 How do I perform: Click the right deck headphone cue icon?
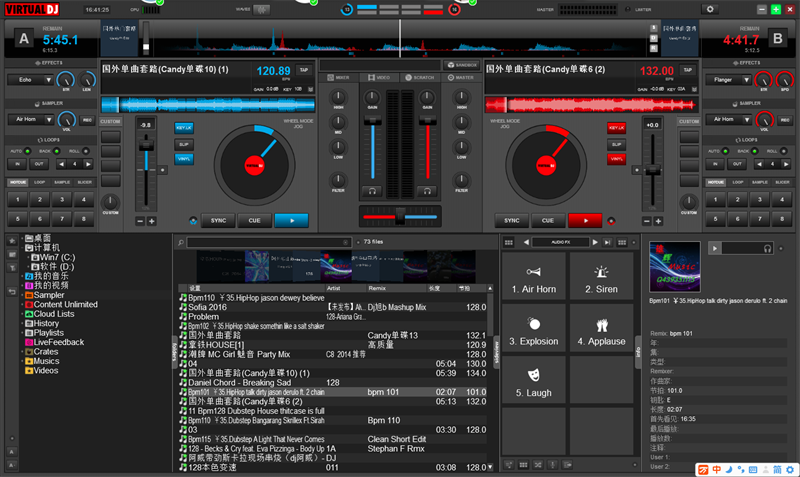pos(428,191)
